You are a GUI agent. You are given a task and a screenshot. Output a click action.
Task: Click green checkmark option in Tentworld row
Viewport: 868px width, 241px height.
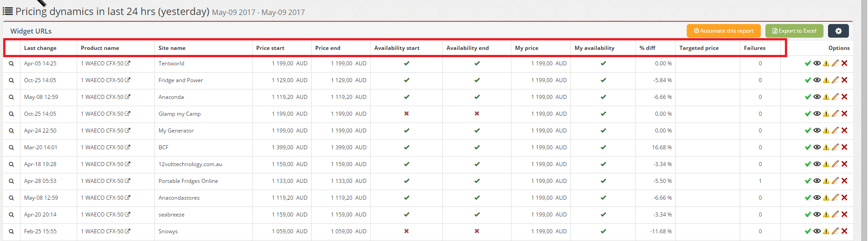point(808,63)
